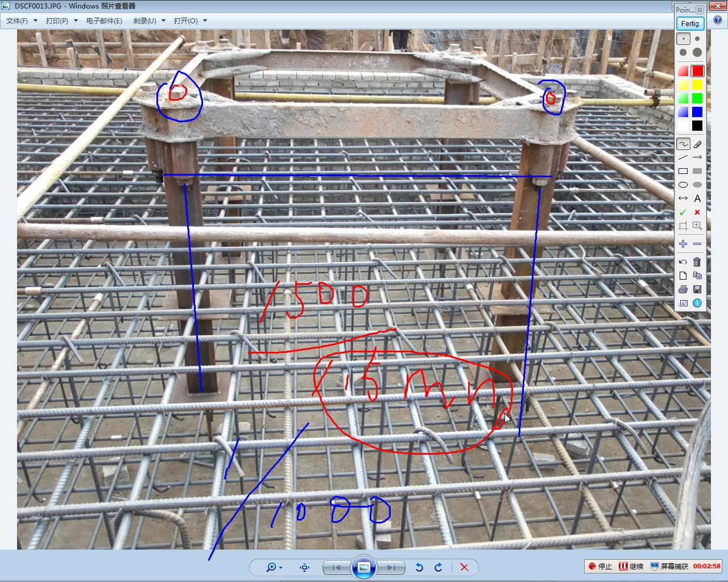
Task: Select the straight line tool
Action: (x=683, y=157)
